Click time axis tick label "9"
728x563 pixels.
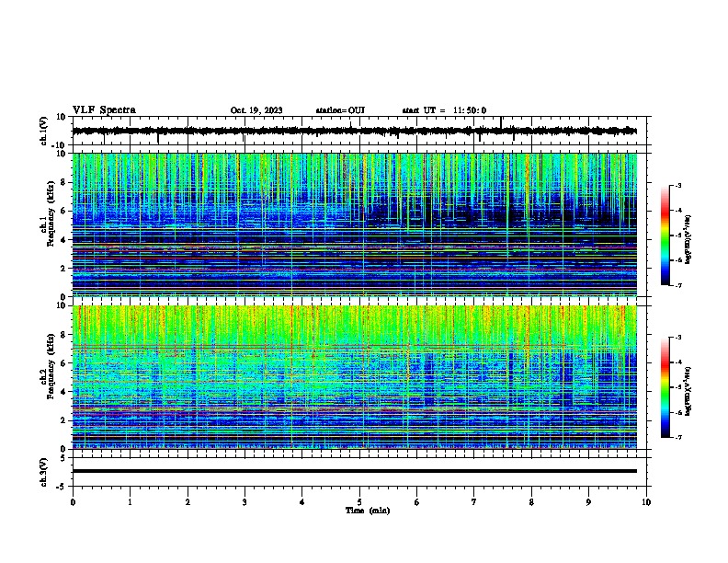coord(588,502)
